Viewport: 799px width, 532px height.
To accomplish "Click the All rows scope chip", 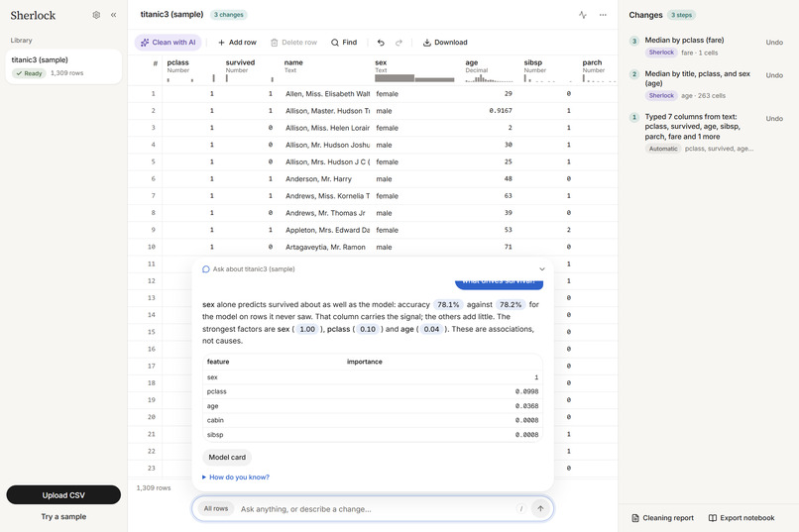I will 216,508.
